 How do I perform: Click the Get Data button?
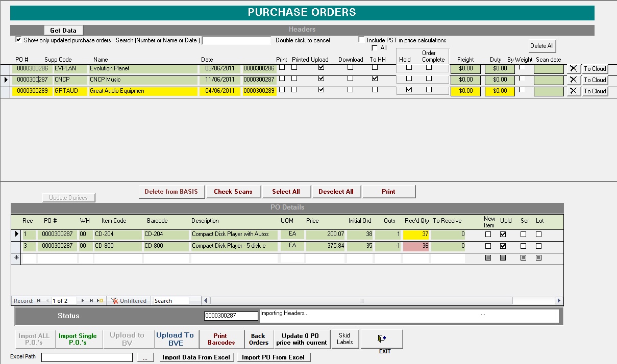coord(63,31)
